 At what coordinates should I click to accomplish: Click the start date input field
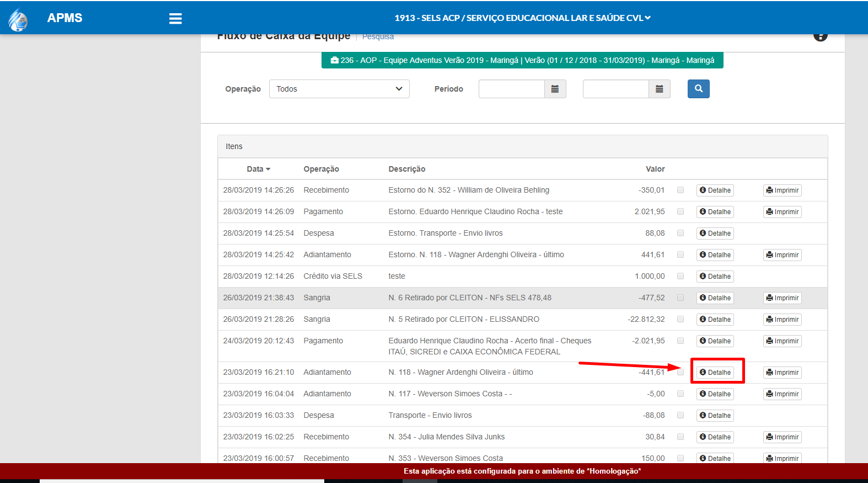pos(512,89)
